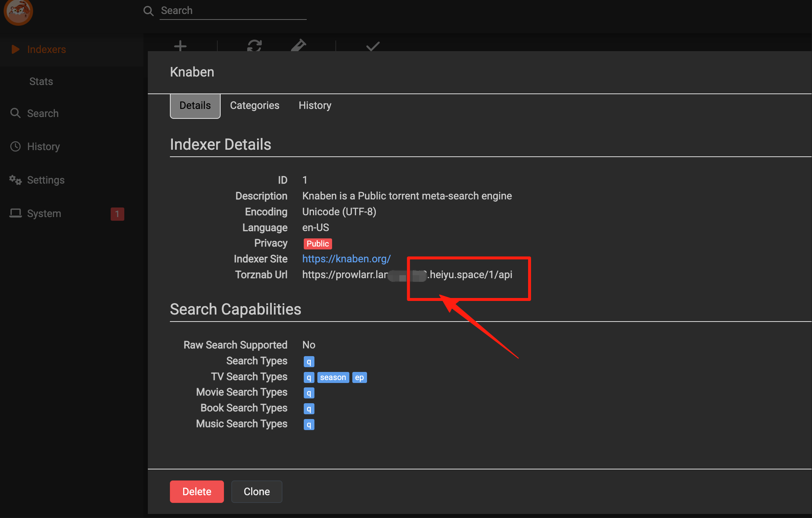Screen dimensions: 812x518
Task: Click the System notification badge showing 1
Action: pyautogui.click(x=117, y=214)
